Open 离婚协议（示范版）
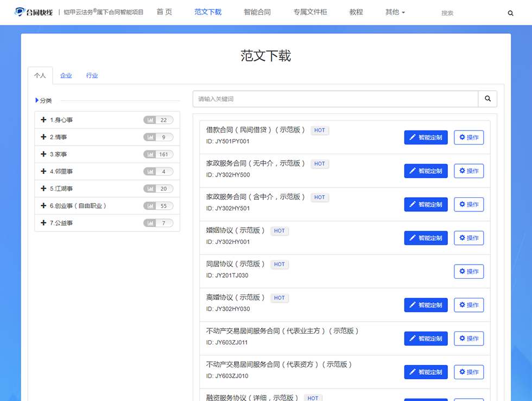The width and height of the screenshot is (532, 401). tap(235, 297)
